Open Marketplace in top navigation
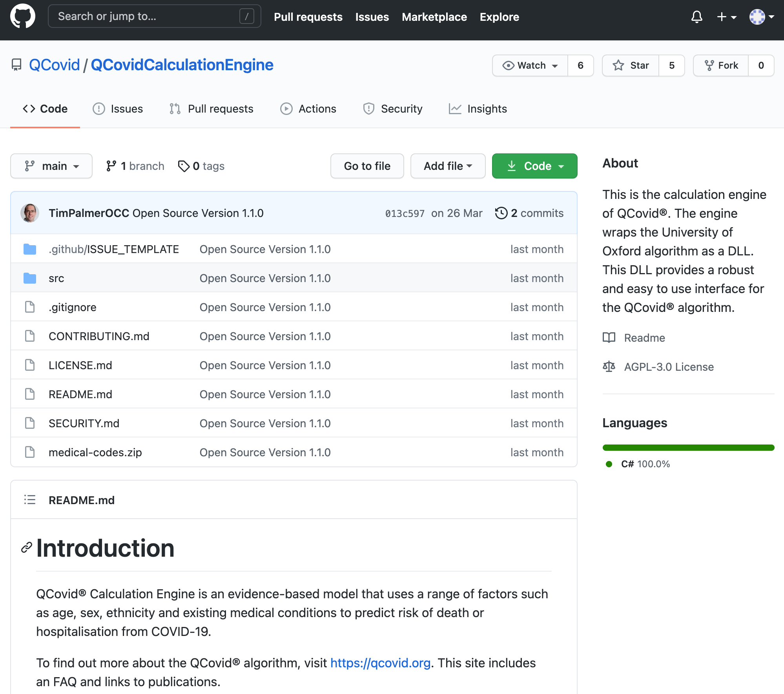 tap(434, 17)
